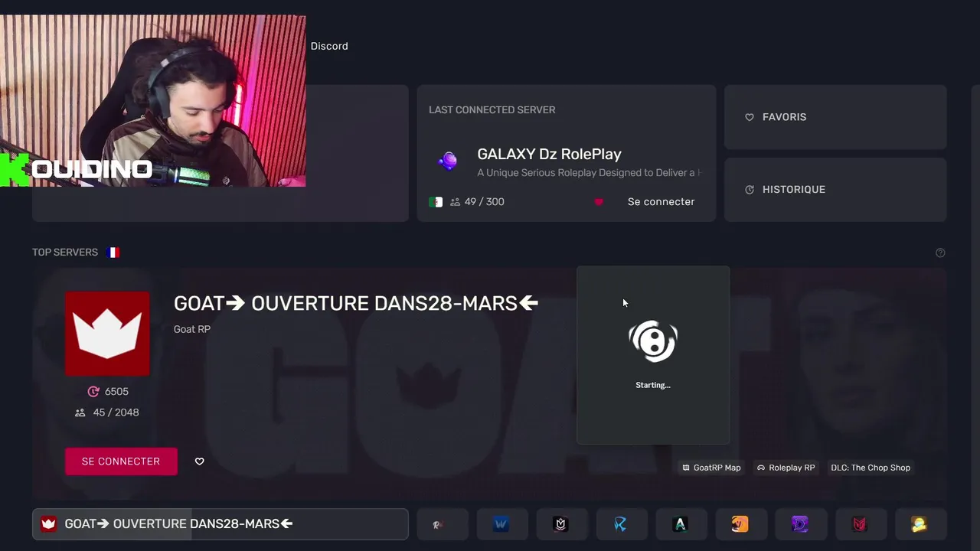Select the white tulip shield logo server in carousel
Image resolution: width=980 pixels, height=551 pixels.
click(x=561, y=524)
